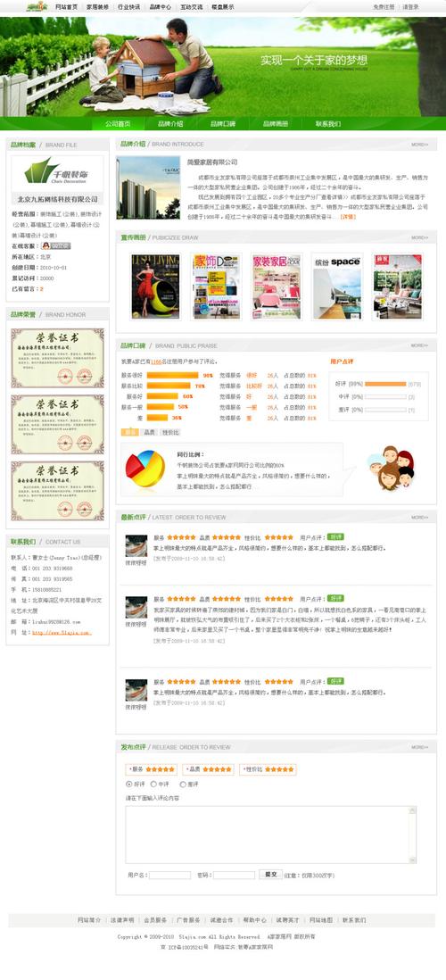Set 品质 star rating in review form
Image resolution: width=446 pixels, height=980 pixels.
pyautogui.click(x=217, y=769)
